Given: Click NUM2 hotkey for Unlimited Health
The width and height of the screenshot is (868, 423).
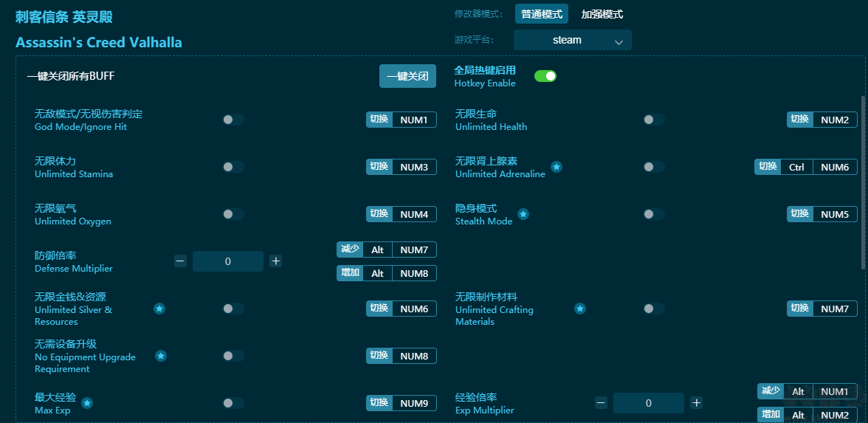Looking at the screenshot, I should point(835,120).
